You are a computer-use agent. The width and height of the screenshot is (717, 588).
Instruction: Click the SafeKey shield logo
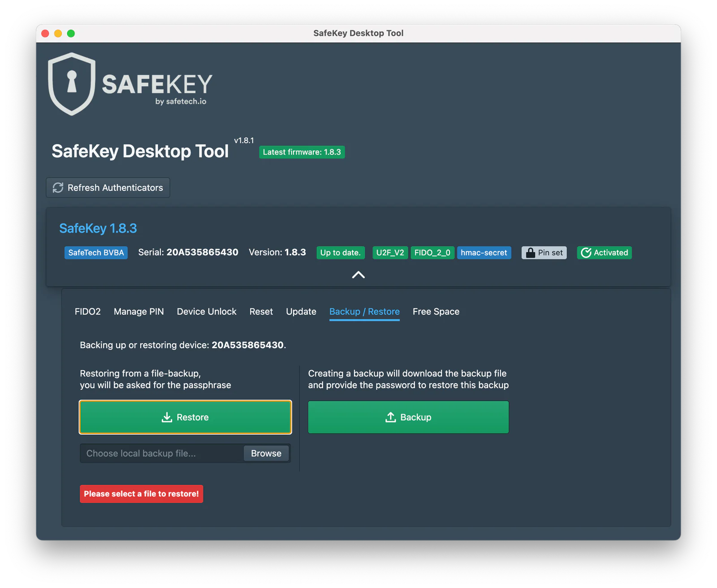72,84
